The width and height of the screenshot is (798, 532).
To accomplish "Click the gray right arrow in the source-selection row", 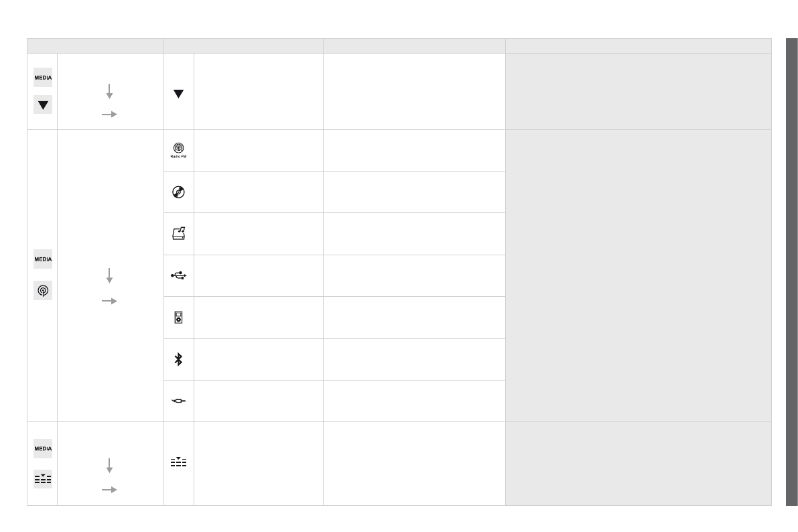I will click(x=109, y=302).
